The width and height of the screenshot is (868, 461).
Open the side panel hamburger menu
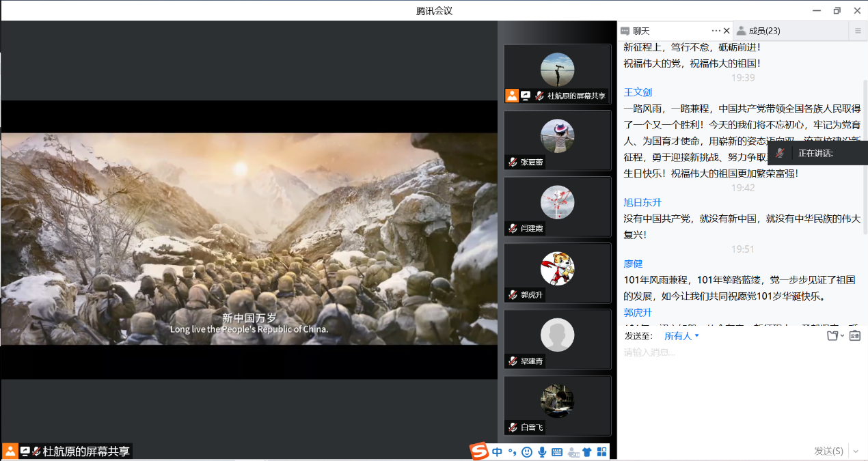click(x=858, y=31)
